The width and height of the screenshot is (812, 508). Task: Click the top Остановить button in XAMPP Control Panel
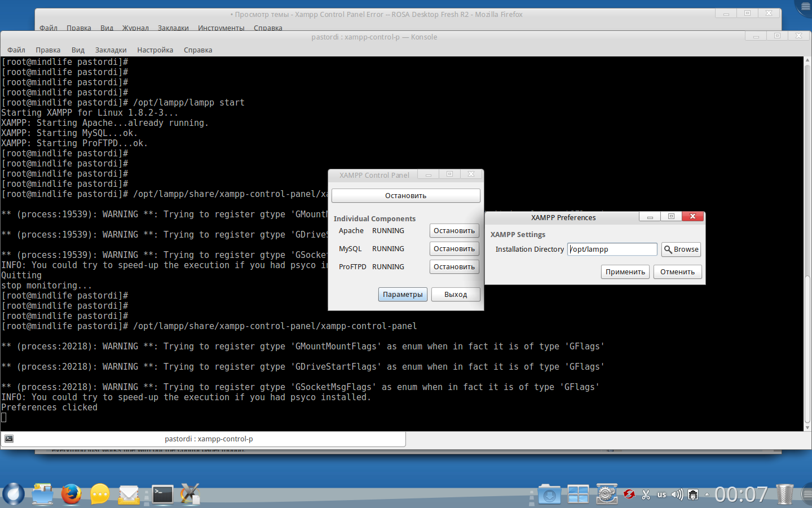coord(406,195)
